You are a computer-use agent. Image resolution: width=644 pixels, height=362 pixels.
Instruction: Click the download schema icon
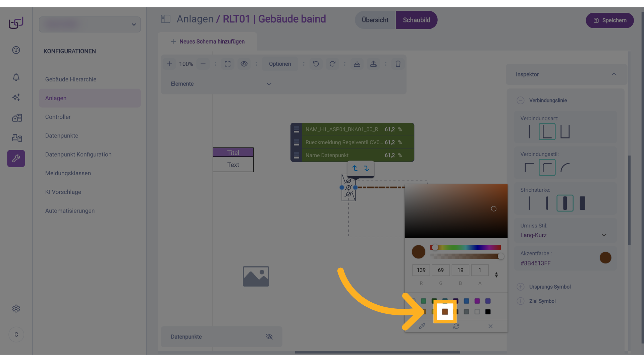[357, 64]
